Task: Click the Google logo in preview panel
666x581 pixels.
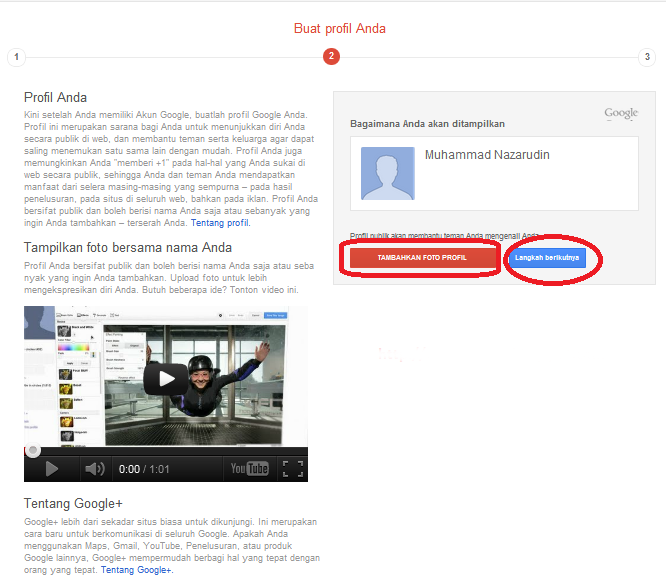Action: [621, 113]
